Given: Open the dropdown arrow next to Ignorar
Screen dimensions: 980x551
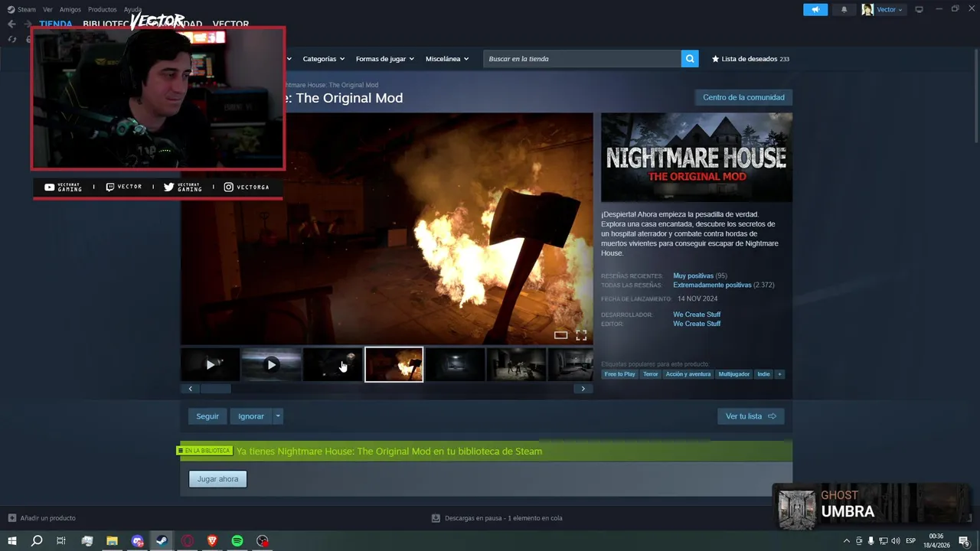Looking at the screenshot, I should pyautogui.click(x=278, y=416).
